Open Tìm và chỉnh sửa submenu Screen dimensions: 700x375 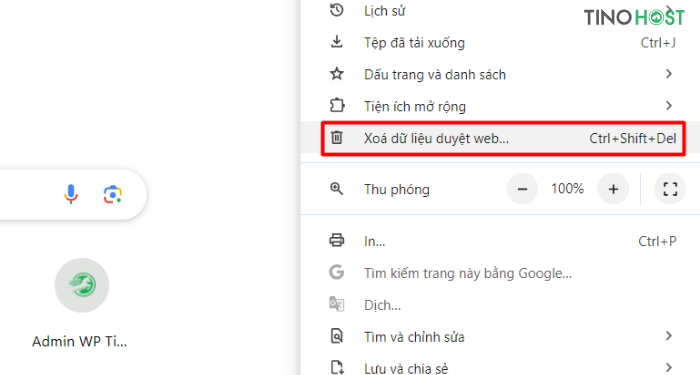(x=500, y=336)
